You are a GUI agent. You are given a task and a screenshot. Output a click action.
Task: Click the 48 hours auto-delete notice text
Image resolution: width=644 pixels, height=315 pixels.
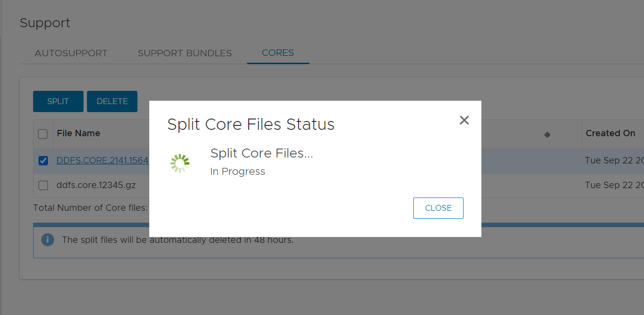pyautogui.click(x=177, y=240)
